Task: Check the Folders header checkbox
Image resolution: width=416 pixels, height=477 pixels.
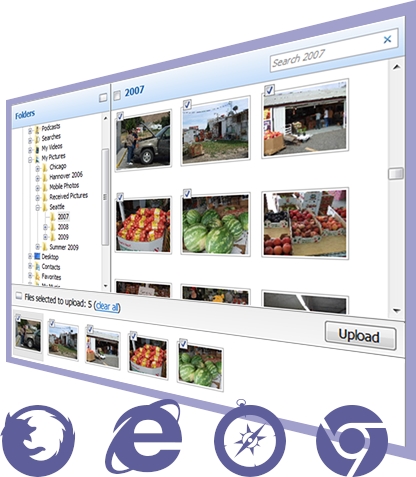Action: click(103, 97)
